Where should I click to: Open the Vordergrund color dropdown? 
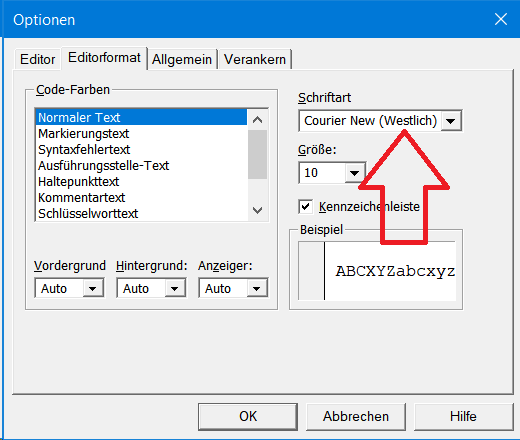tap(92, 288)
